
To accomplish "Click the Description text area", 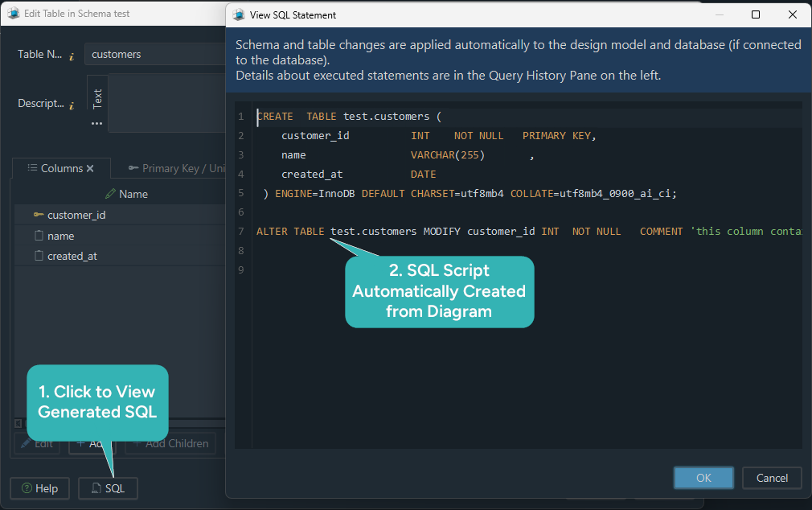I will [166, 103].
